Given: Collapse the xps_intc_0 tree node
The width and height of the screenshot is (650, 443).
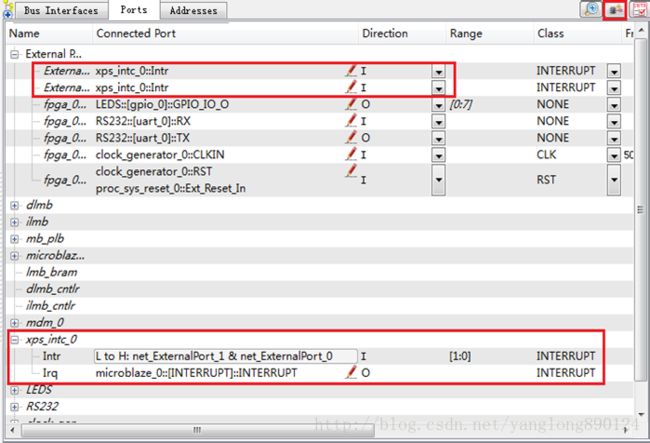Looking at the screenshot, I should [x=15, y=340].
